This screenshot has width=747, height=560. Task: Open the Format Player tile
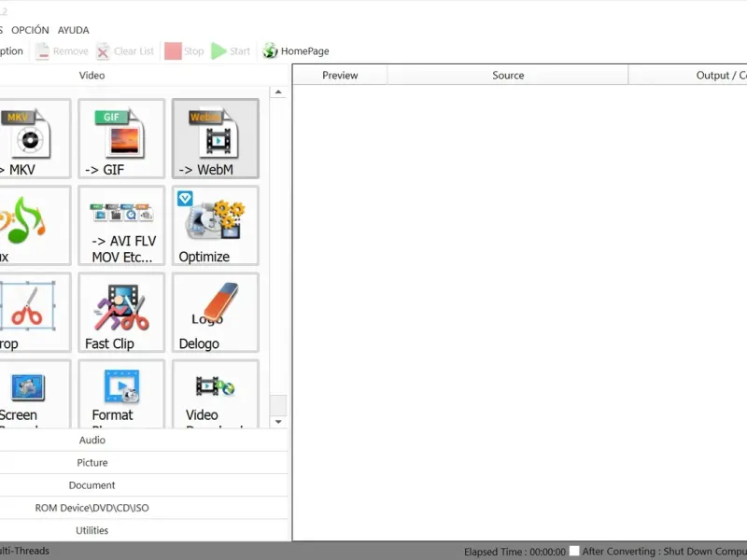pyautogui.click(x=121, y=394)
